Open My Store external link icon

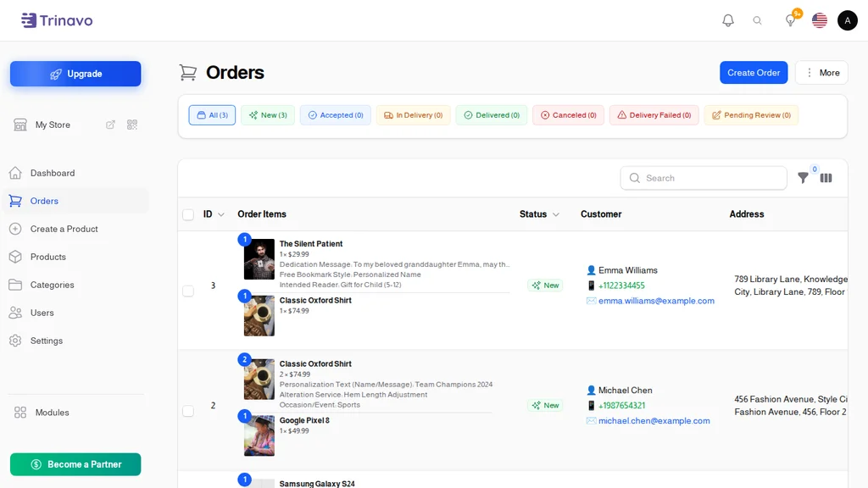click(111, 125)
